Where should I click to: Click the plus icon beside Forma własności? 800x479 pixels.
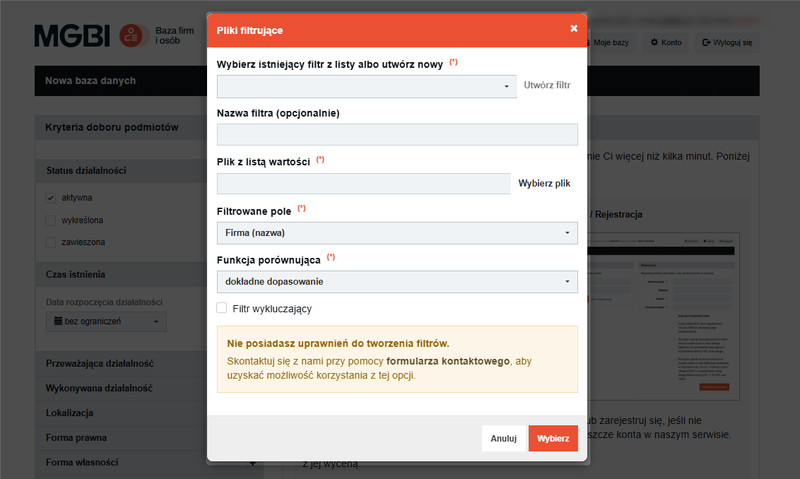tap(253, 462)
